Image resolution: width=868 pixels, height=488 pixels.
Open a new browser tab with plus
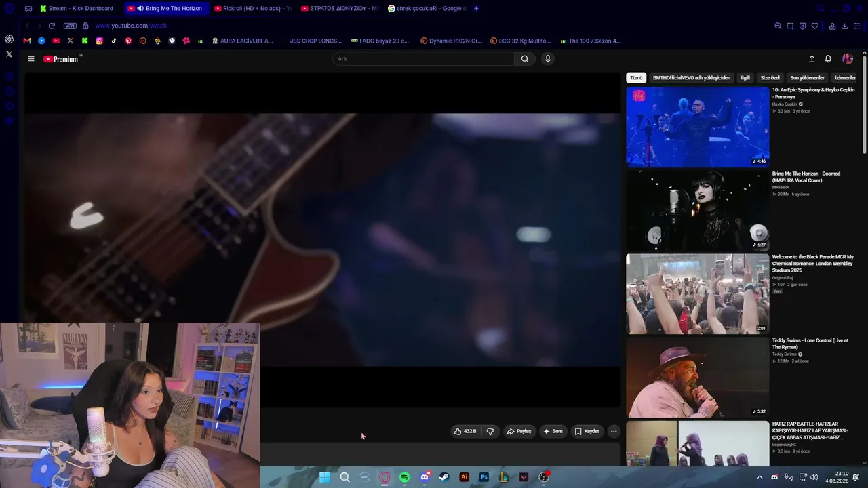476,8
